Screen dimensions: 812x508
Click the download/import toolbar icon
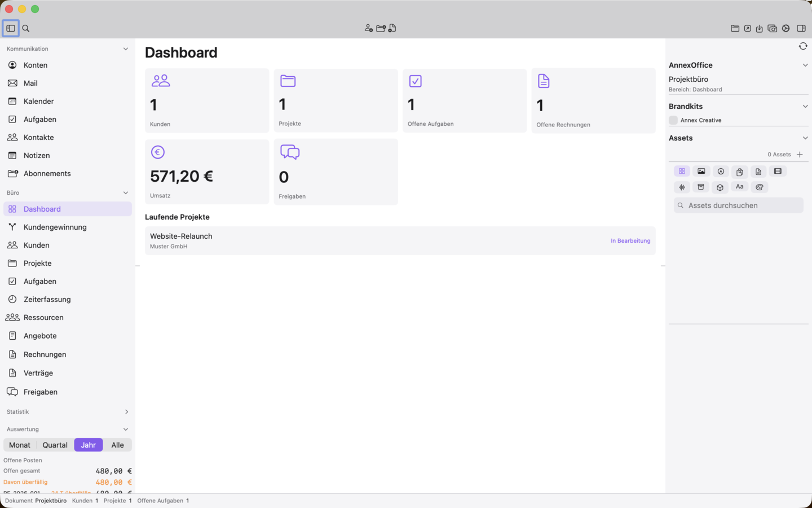pos(760,28)
